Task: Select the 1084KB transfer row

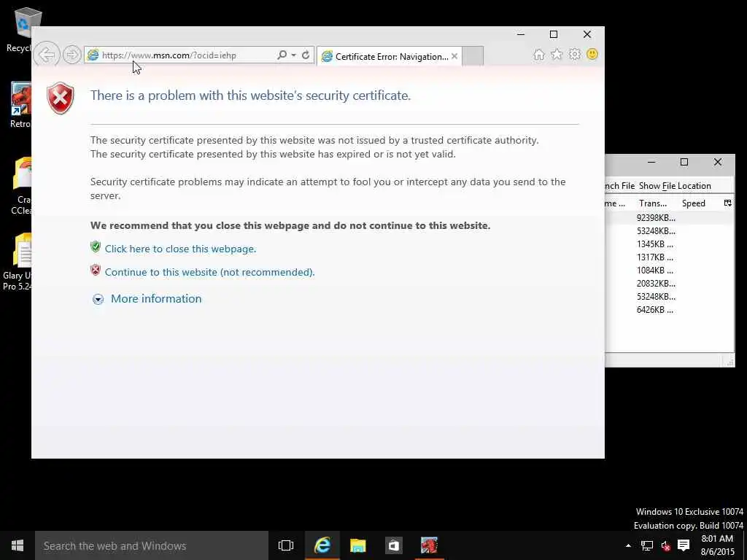Action: coord(670,271)
